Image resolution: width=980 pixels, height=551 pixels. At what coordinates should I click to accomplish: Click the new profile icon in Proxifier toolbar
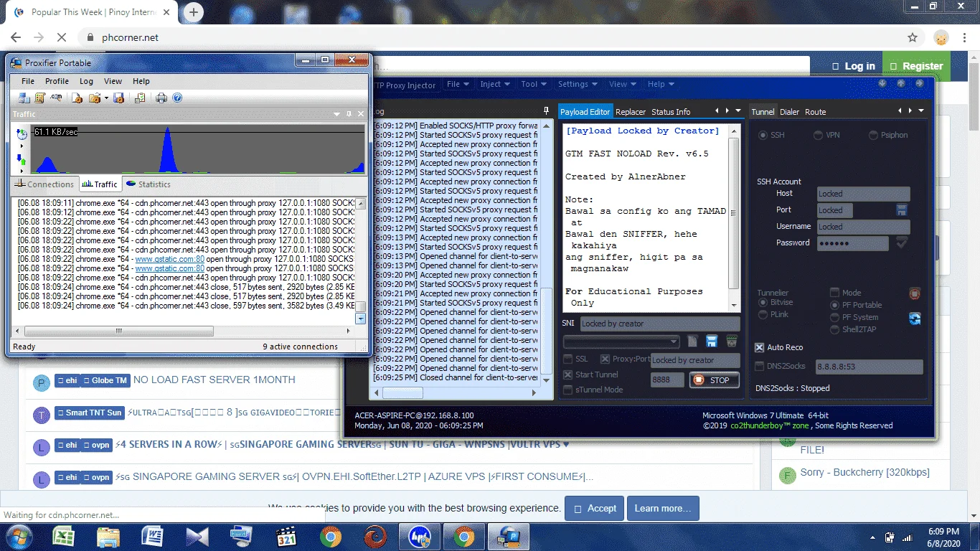(x=77, y=98)
